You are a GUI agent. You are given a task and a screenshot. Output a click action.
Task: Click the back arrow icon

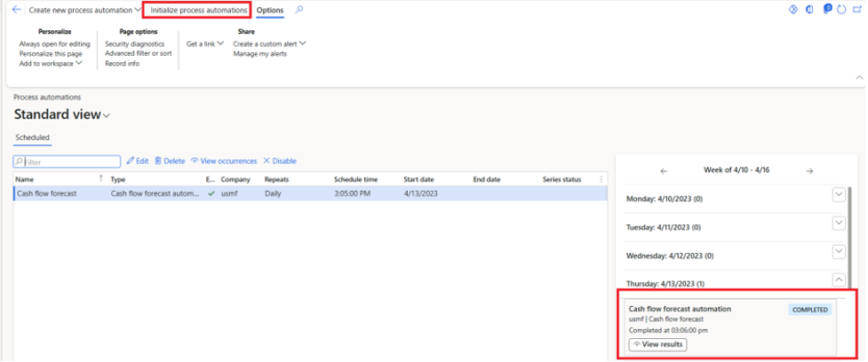pyautogui.click(x=16, y=10)
